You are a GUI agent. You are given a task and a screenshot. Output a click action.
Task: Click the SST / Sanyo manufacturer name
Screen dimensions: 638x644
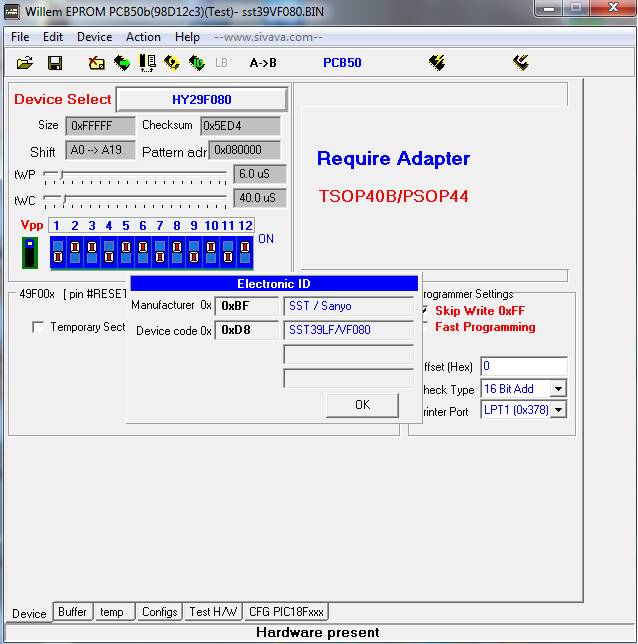(x=348, y=306)
